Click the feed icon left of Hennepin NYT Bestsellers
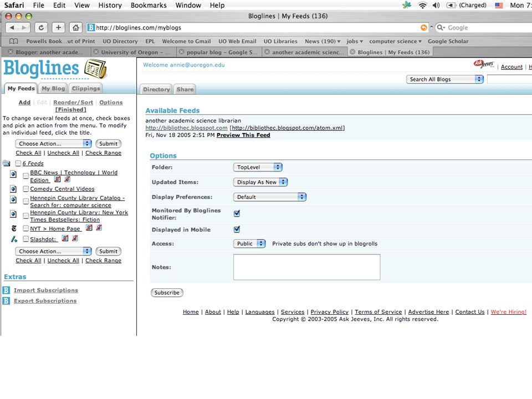Screen dimensions: 532x399 (x=13, y=214)
